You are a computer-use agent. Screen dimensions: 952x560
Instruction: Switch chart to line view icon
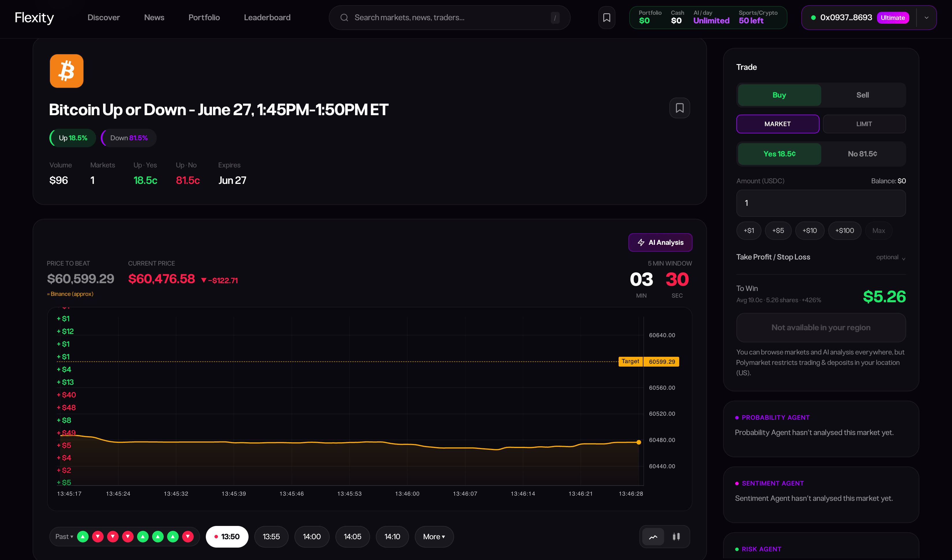click(653, 537)
